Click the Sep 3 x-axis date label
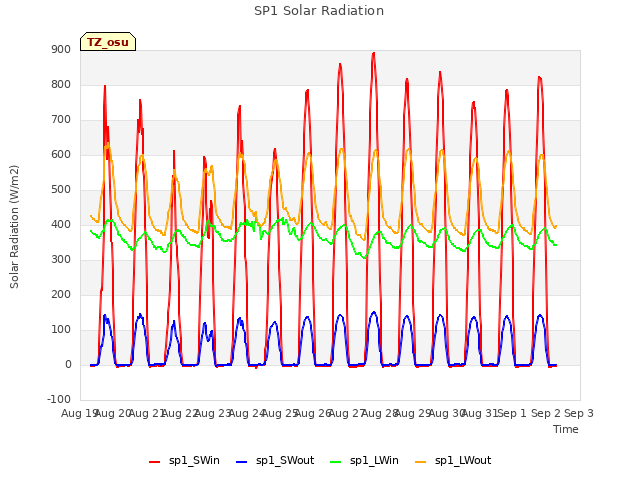This screenshot has height=480, width=640. point(579,413)
